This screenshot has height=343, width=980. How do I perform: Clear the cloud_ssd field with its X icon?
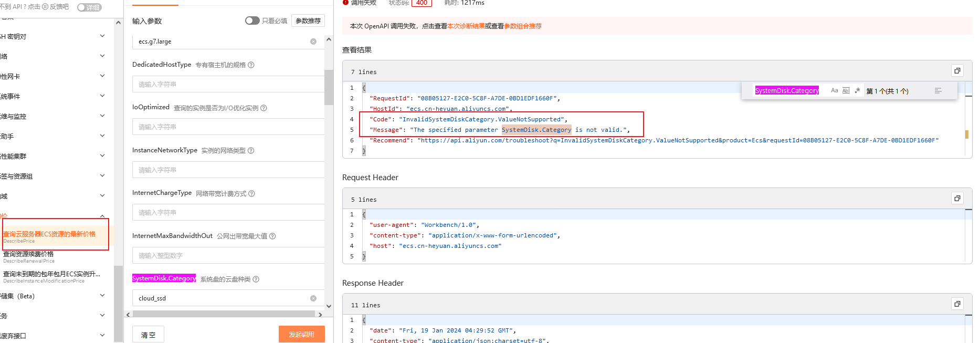point(313,298)
